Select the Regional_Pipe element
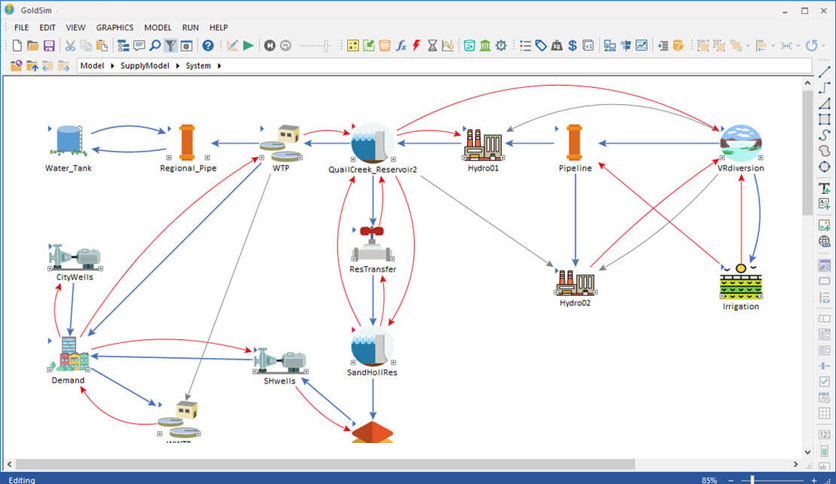This screenshot has width=836, height=484. click(187, 142)
